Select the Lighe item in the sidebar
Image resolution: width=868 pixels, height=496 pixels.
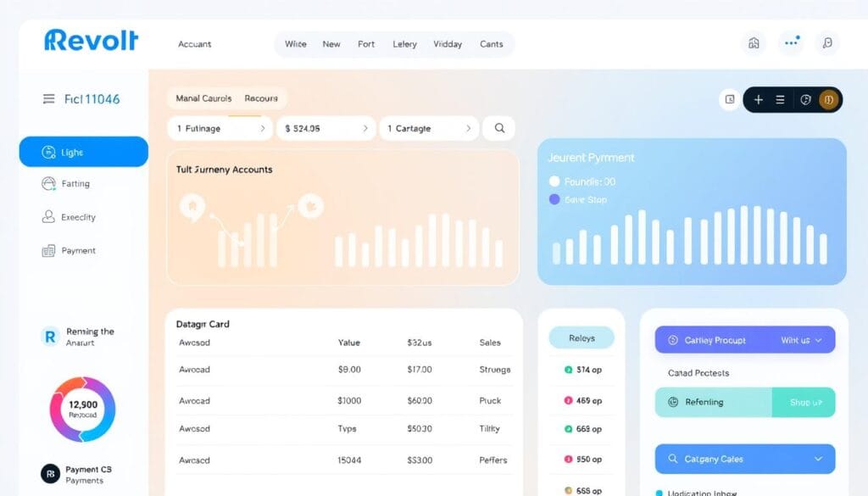point(82,152)
